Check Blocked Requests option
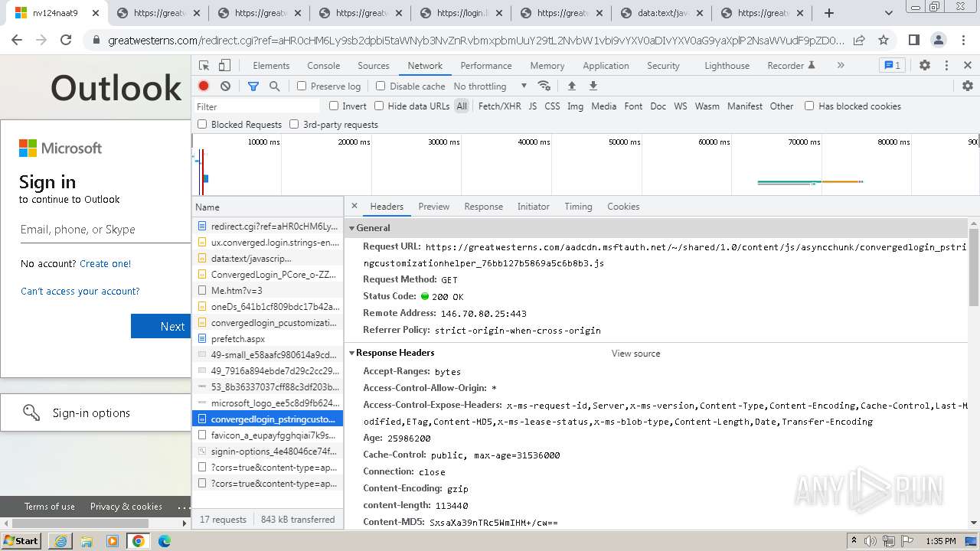980x551 pixels. pos(202,124)
